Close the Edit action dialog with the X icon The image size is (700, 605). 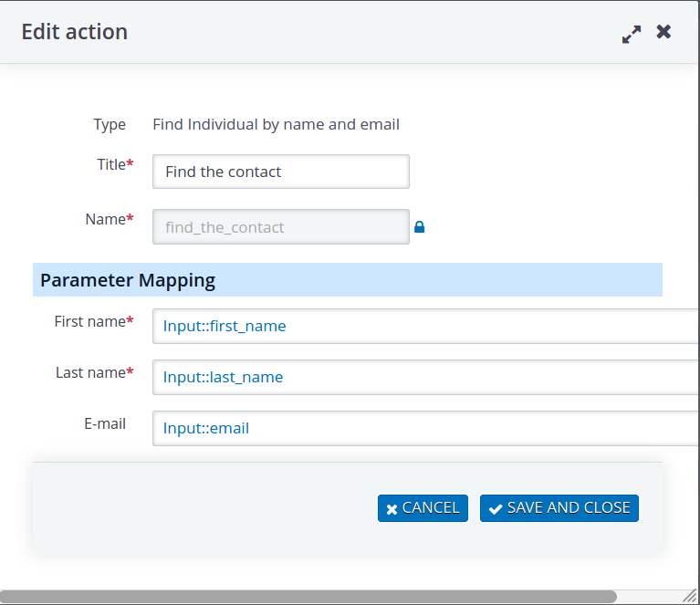(x=663, y=32)
